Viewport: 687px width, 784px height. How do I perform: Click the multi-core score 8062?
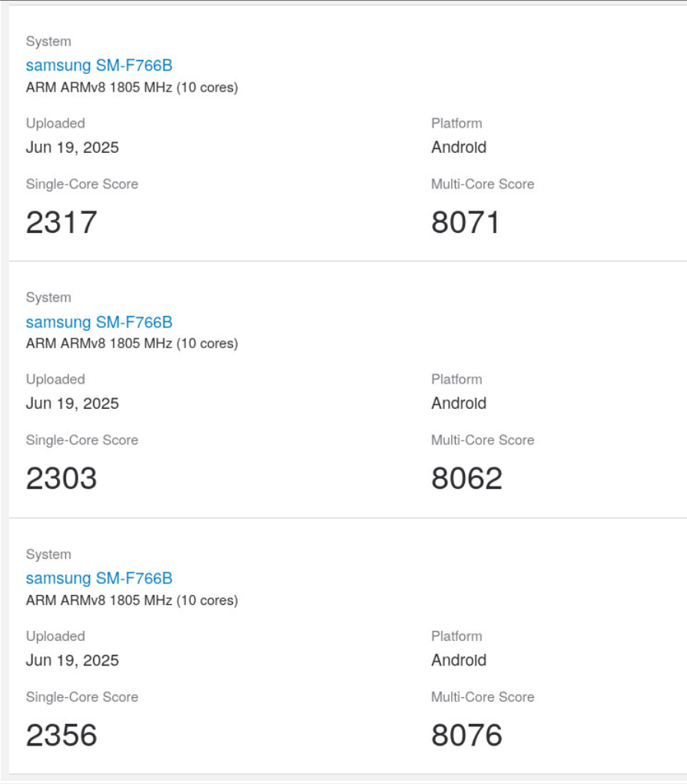point(466,478)
